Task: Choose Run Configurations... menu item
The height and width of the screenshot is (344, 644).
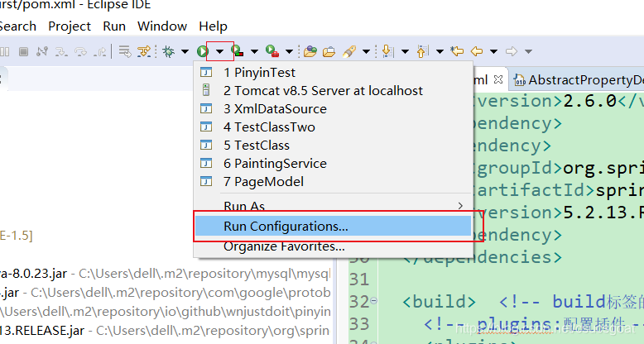Action: tap(333, 227)
